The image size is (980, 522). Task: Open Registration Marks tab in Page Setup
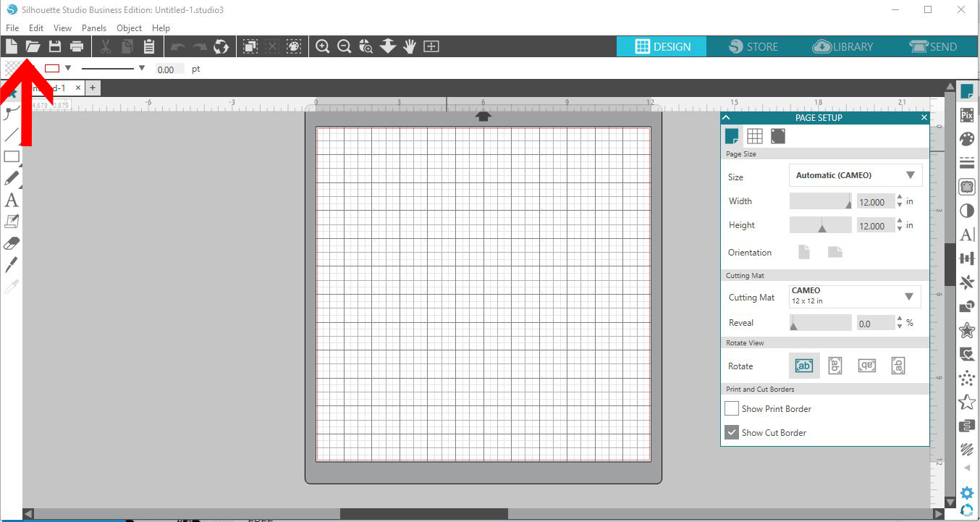point(778,136)
